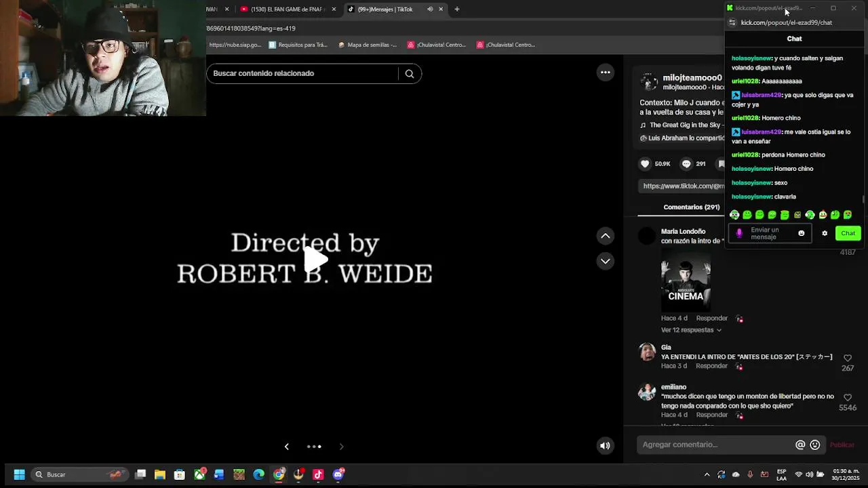The width and height of the screenshot is (868, 488).
Task: Click Responder under emiliano's comment
Action: tap(711, 415)
